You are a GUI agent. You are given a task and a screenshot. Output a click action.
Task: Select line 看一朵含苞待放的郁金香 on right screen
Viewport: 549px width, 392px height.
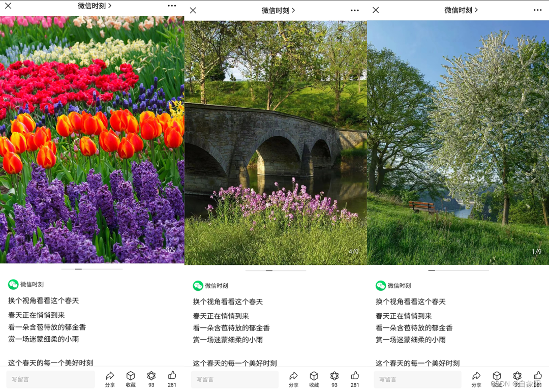(x=414, y=328)
